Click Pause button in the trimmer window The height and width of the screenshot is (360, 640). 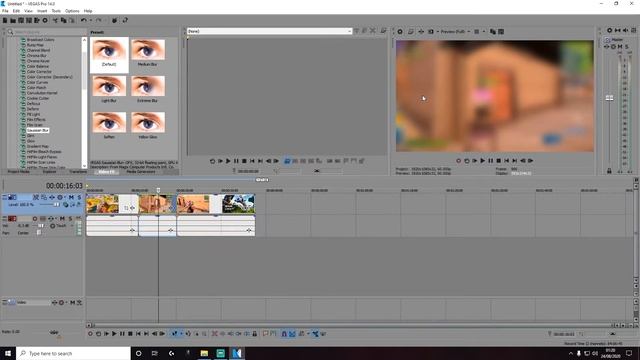(236, 161)
